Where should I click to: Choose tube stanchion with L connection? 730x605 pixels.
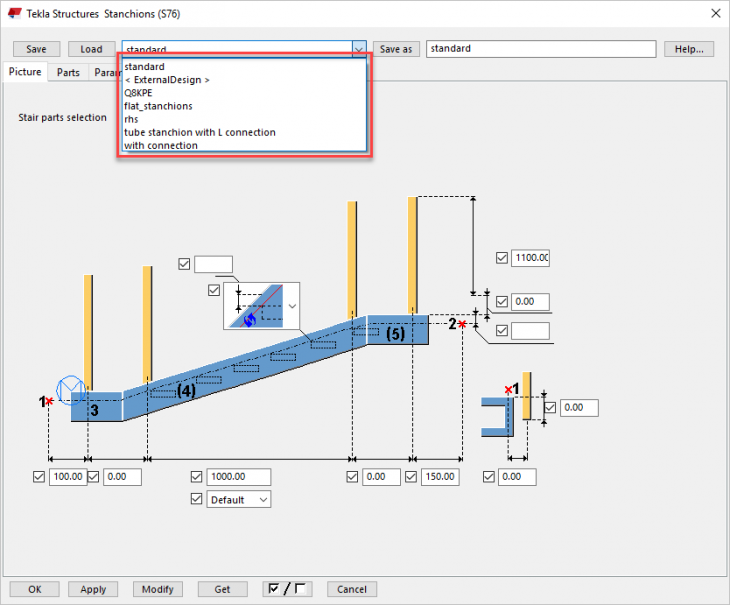pos(199,132)
